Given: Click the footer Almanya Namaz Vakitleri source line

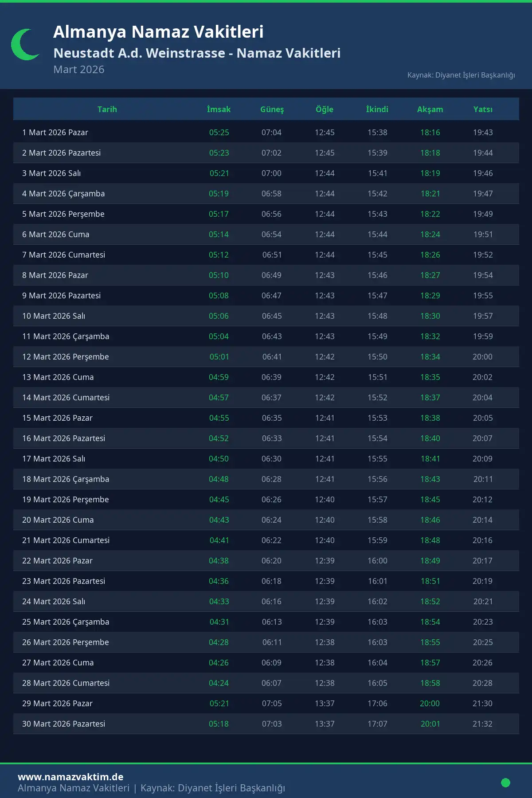Looking at the screenshot, I should tap(151, 788).
